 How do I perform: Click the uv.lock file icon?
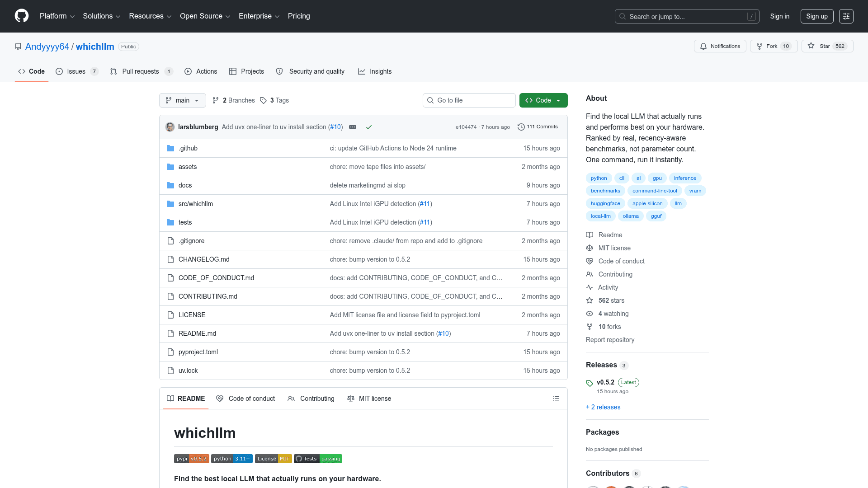pyautogui.click(x=170, y=371)
